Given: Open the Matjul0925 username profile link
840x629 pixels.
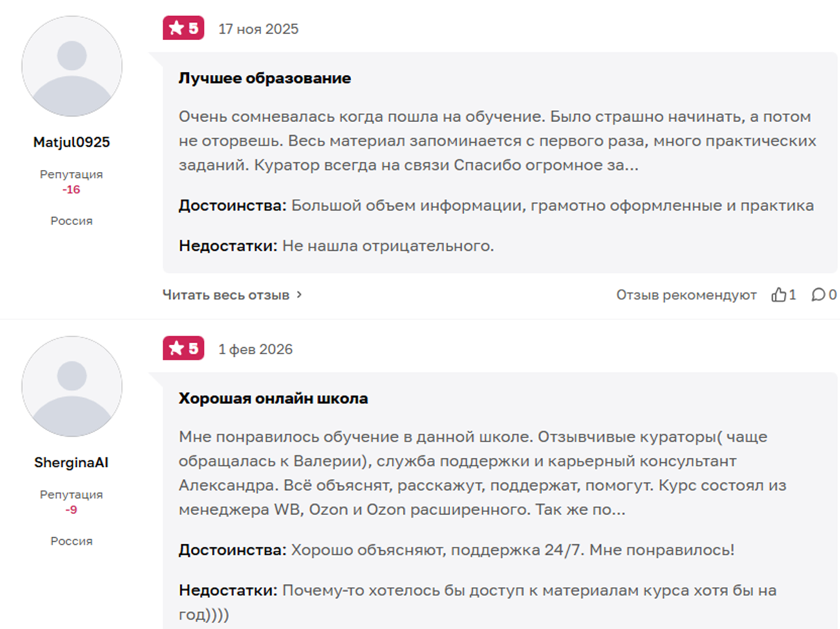Looking at the screenshot, I should (x=72, y=142).
